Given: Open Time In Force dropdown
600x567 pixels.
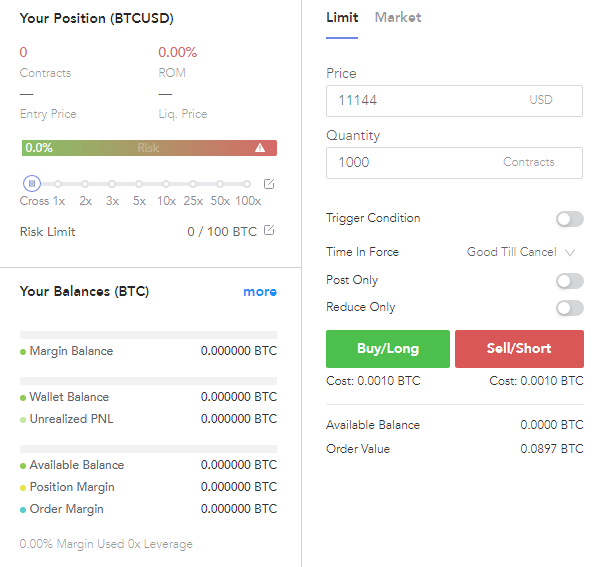Looking at the screenshot, I should click(520, 252).
